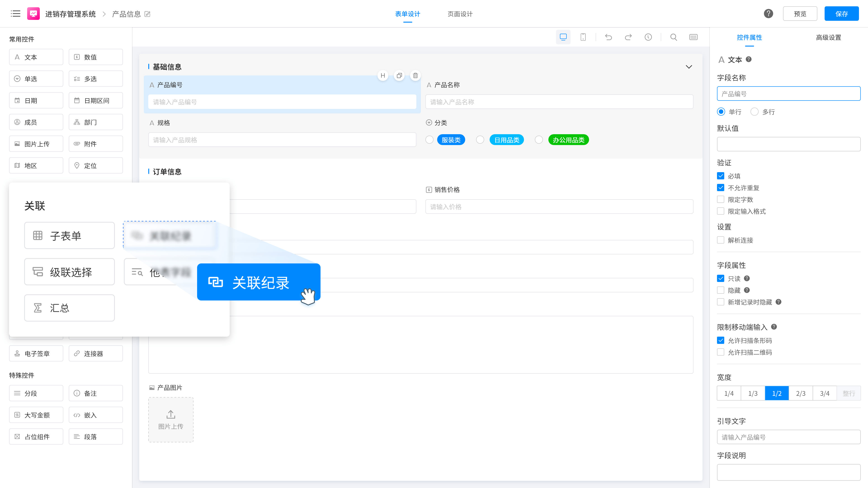Open the 控件属性 tab

(x=749, y=37)
